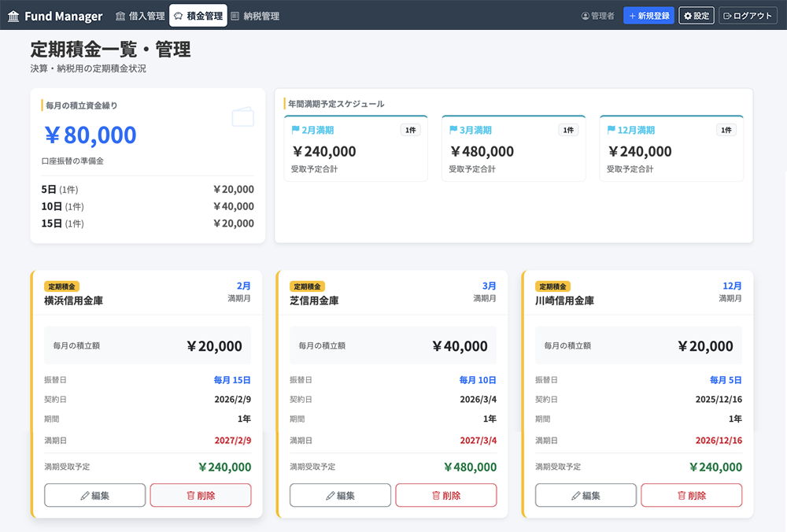Delete the 芝信用金庫 deposit
787x532 pixels.
click(446, 495)
